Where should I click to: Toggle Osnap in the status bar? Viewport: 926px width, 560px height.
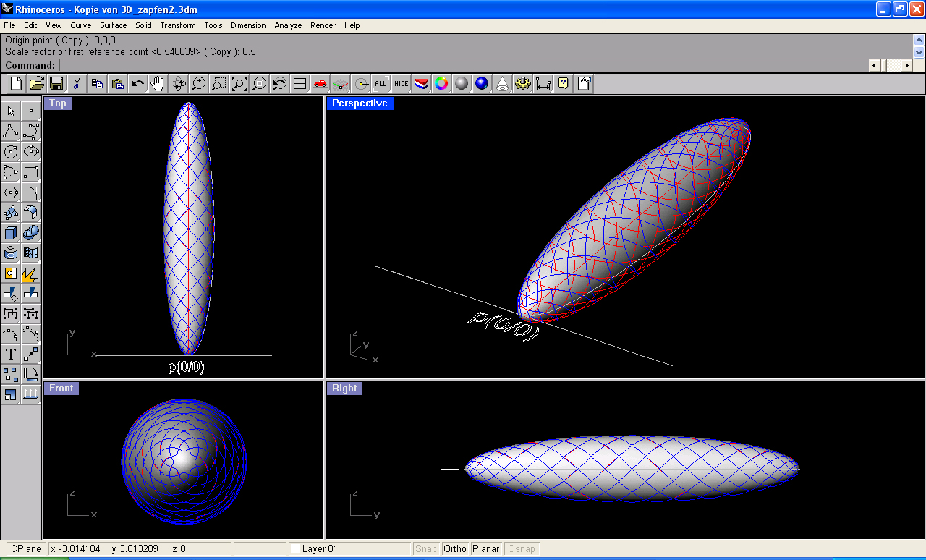coord(522,548)
